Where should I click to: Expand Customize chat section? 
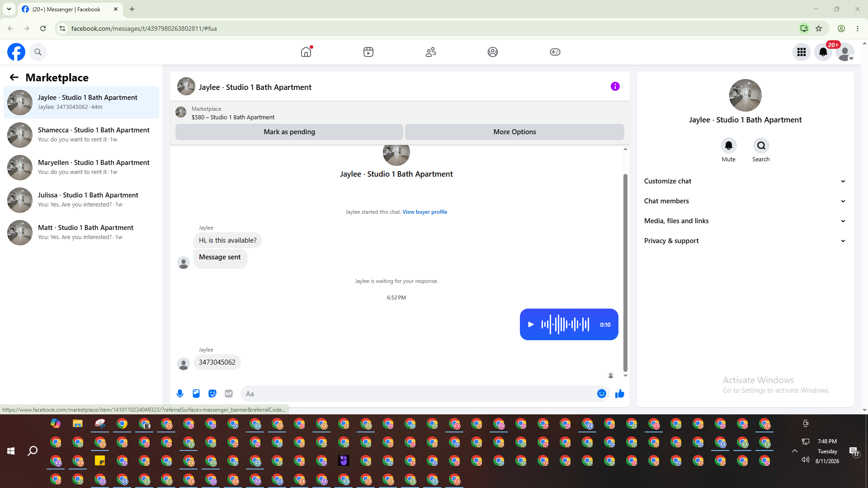coord(745,181)
